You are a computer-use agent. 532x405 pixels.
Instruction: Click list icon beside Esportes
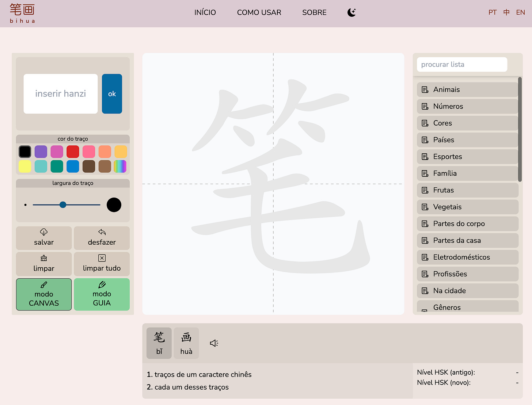[x=425, y=157]
